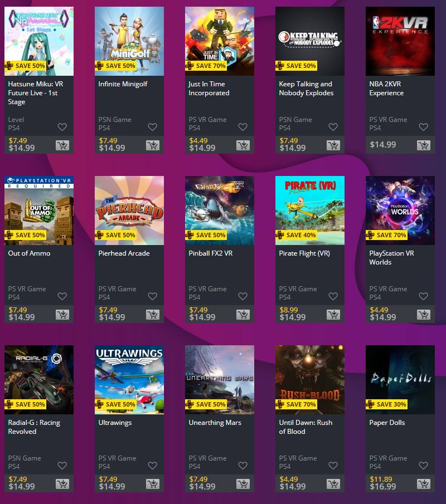Add Pirate Flight (VR) to cart
Image resolution: width=446 pixels, height=504 pixels.
point(333,315)
